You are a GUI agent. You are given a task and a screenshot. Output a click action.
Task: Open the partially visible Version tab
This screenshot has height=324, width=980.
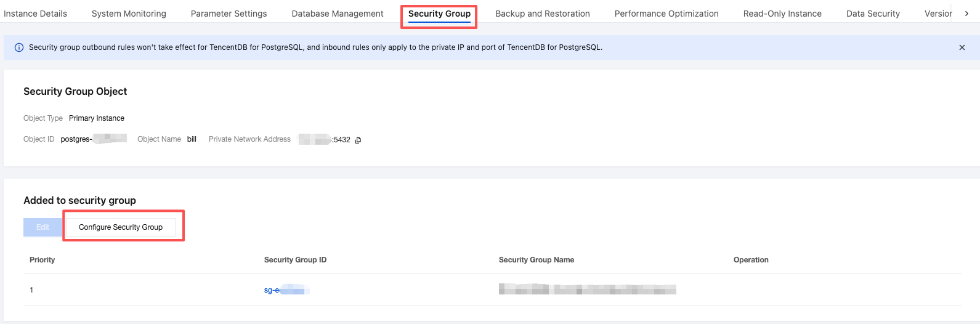(x=938, y=14)
